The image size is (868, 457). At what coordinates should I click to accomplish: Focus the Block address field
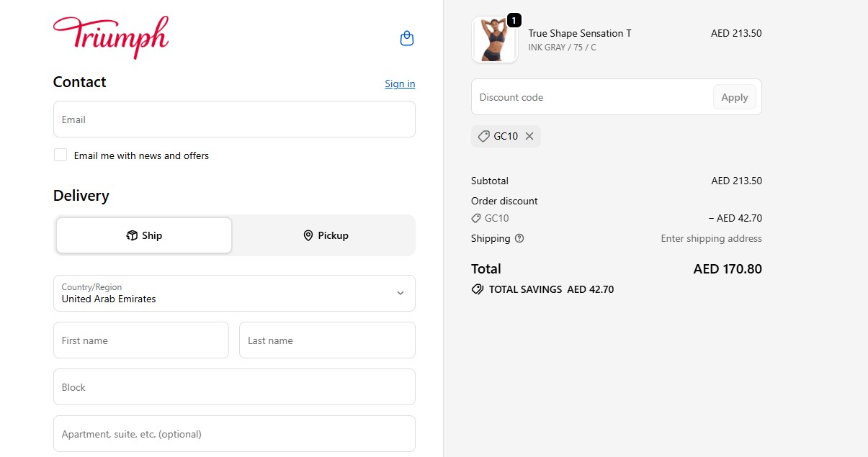(x=234, y=386)
